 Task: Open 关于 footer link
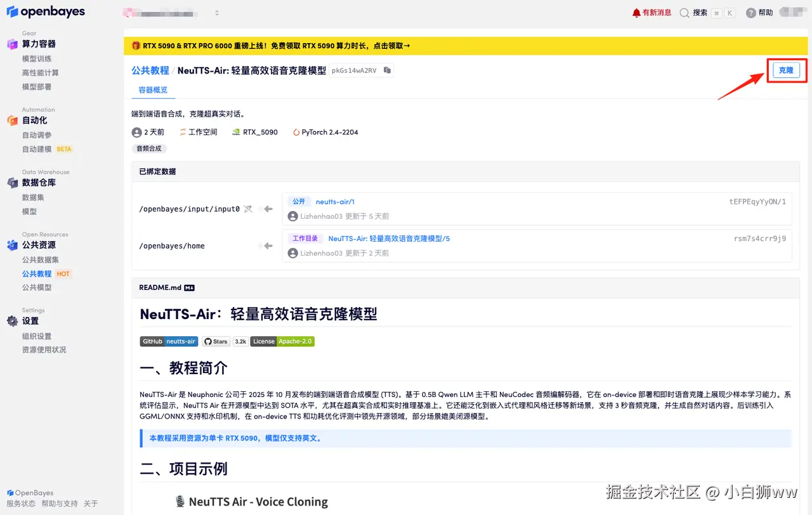[91, 504]
